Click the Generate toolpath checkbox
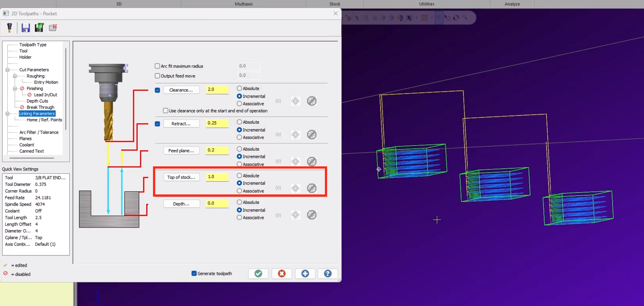 (193, 273)
